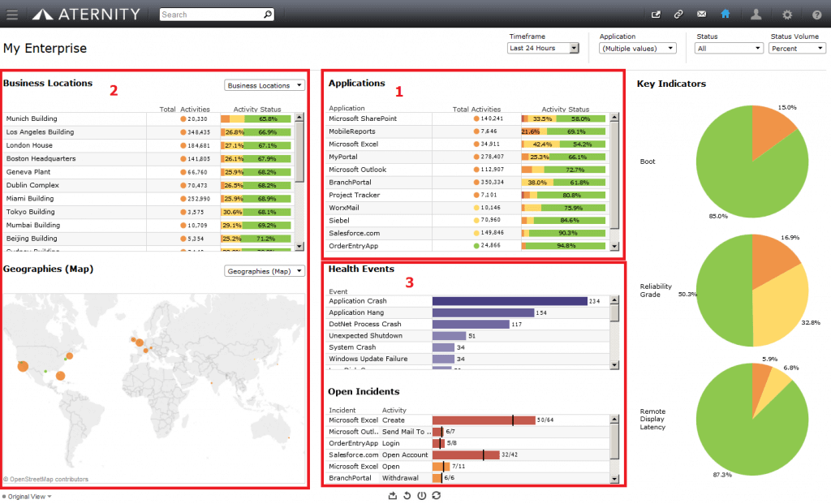Click the Open Incidents scrollbar down arrow
Viewport: 831px width, 504px height.
tap(614, 479)
